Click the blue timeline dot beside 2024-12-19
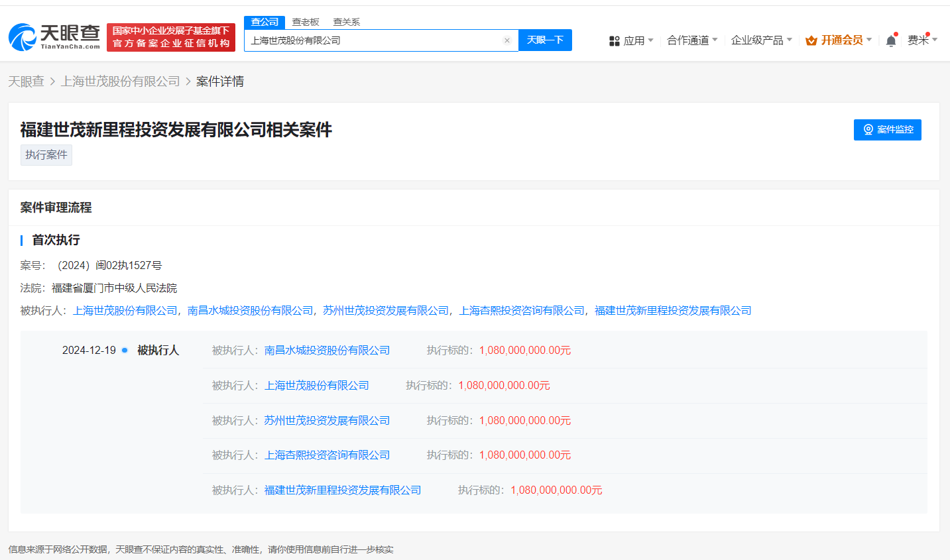 124,351
